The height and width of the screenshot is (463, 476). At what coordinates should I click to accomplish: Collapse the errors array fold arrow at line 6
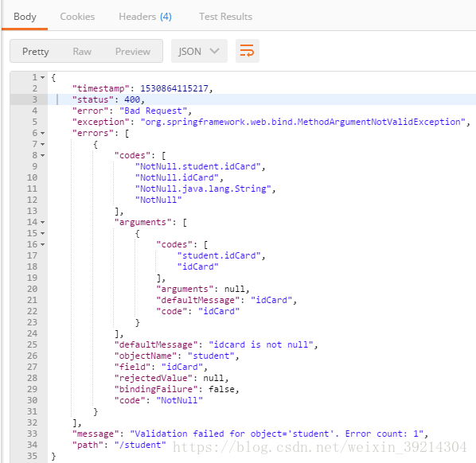coord(42,133)
